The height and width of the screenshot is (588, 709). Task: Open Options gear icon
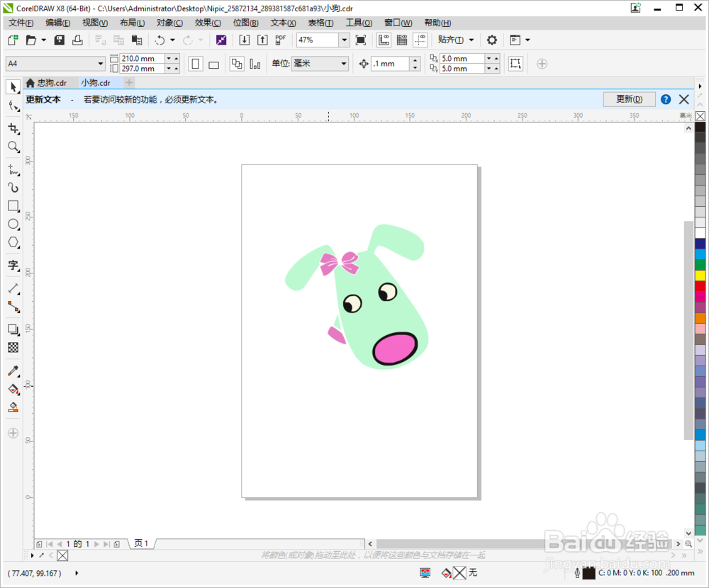(492, 40)
